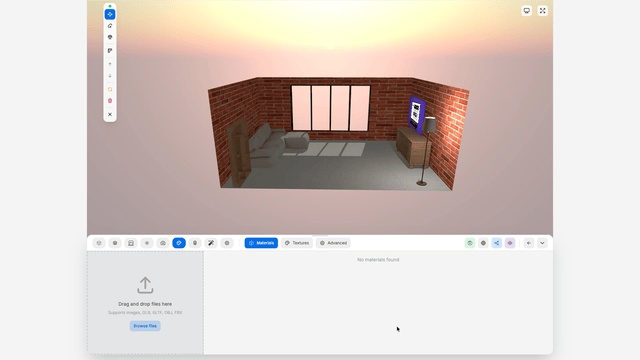640x360 pixels.
Task: Click the purple icon in the panel toolbar
Action: (x=510, y=243)
